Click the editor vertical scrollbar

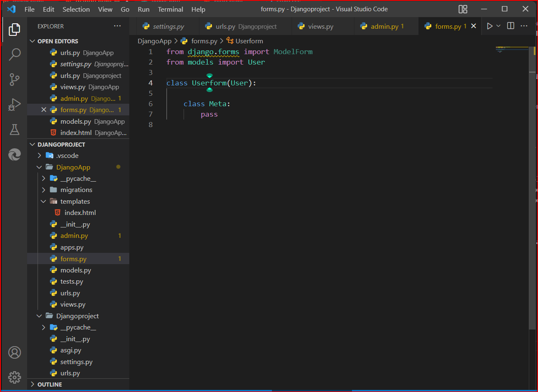coord(532,187)
